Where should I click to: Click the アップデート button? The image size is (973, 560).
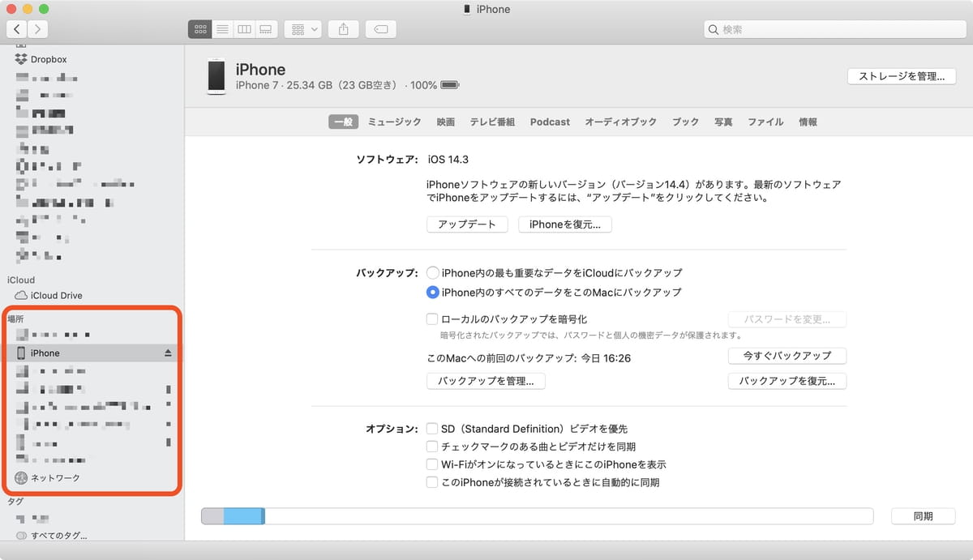(x=467, y=224)
